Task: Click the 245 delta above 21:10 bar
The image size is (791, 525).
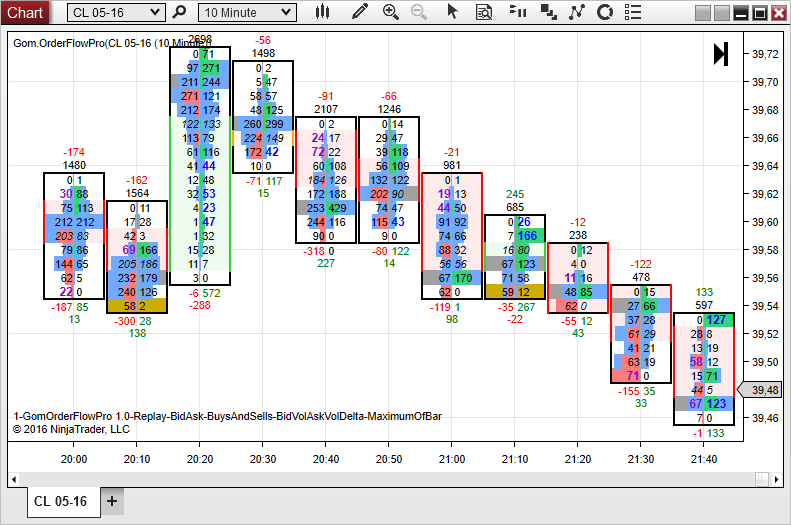Action: (515, 194)
